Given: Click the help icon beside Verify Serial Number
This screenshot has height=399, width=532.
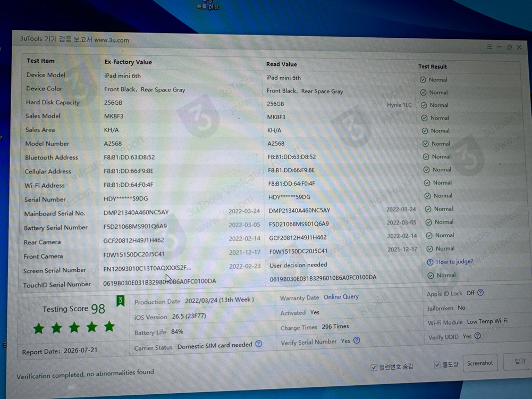Looking at the screenshot, I should coord(357,340).
